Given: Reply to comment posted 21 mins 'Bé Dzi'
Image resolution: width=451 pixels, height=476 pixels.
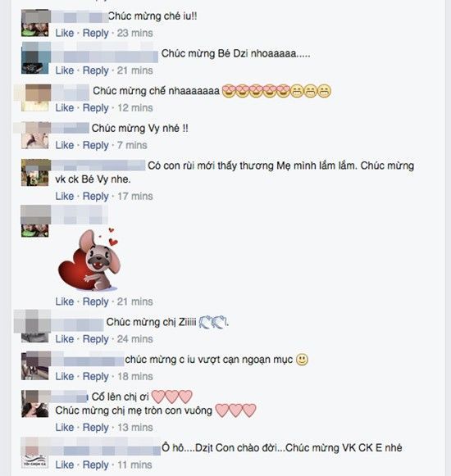Looking at the screenshot, I should click(x=95, y=70).
